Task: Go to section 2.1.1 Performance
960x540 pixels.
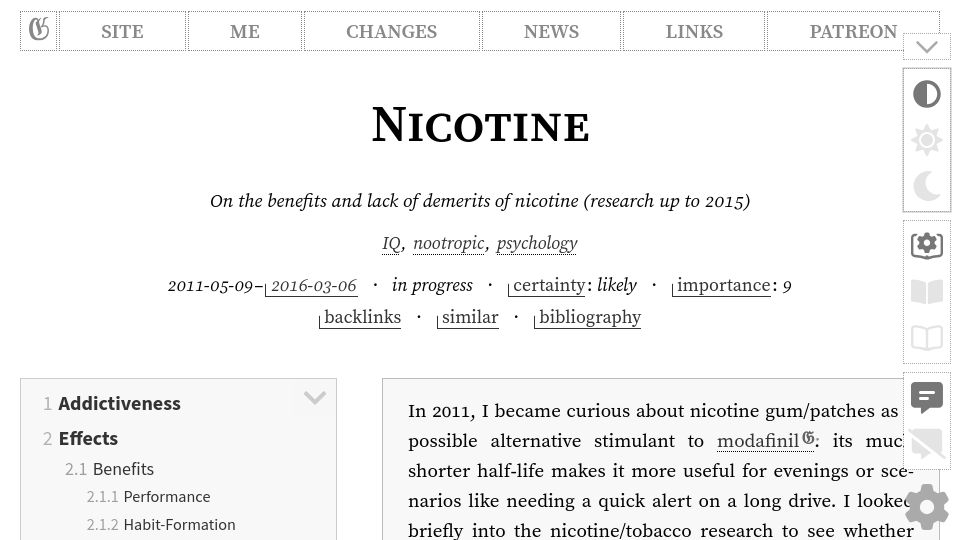Action: [x=167, y=497]
